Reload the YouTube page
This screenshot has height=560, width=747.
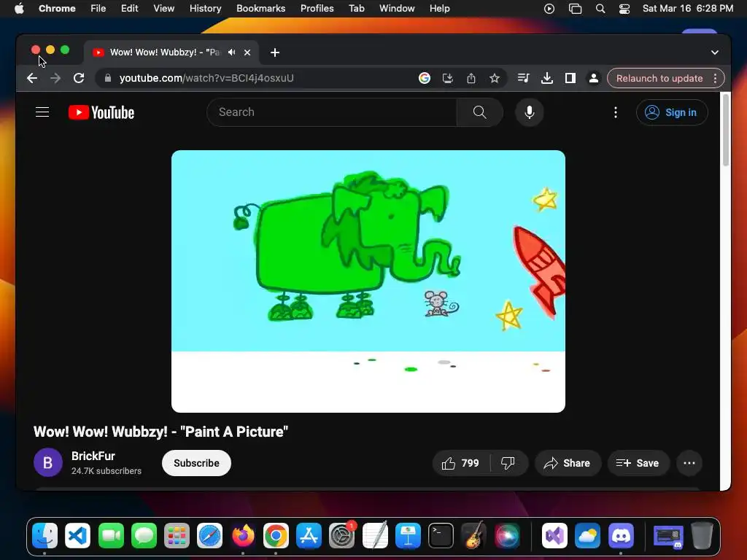[x=79, y=78]
